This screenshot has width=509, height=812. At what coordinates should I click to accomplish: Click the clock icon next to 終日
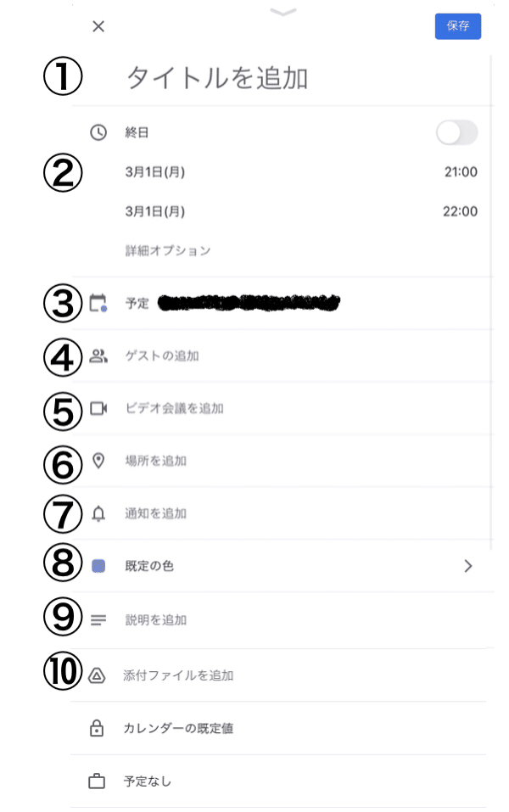(x=98, y=132)
